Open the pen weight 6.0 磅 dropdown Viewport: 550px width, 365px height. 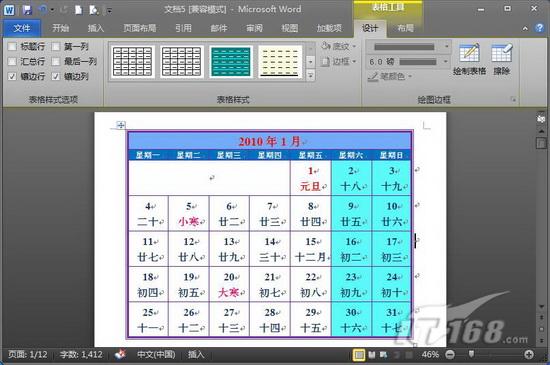coord(408,62)
